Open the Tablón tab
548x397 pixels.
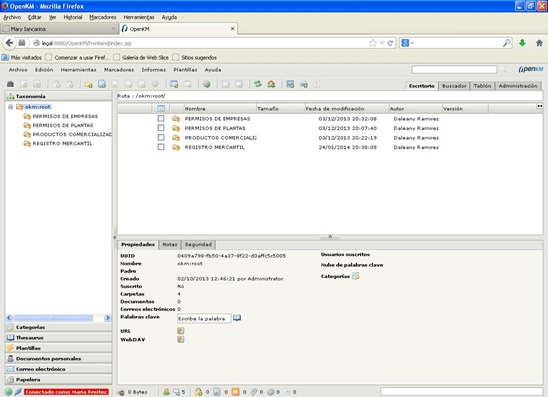click(482, 86)
